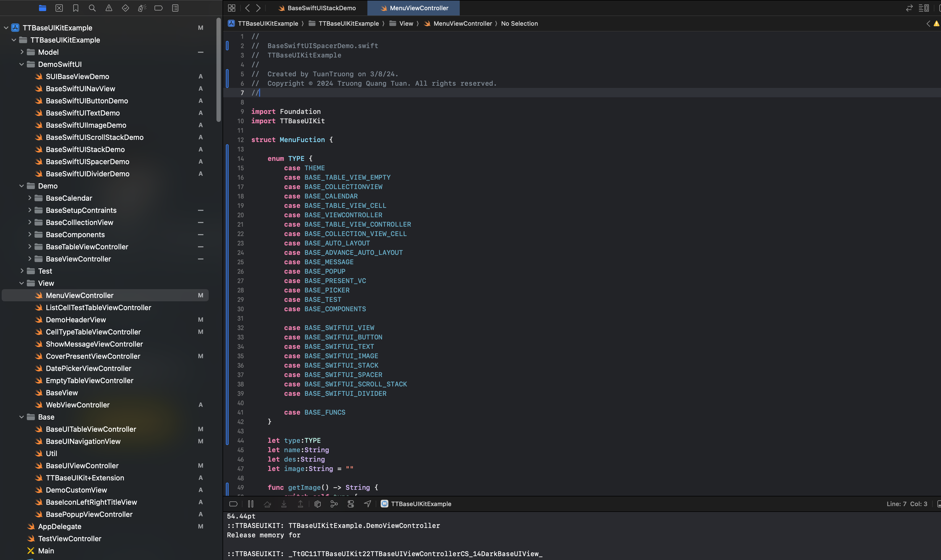Open the Breakpoint navigator
Viewport: 941px width, 560px height.
(x=158, y=8)
